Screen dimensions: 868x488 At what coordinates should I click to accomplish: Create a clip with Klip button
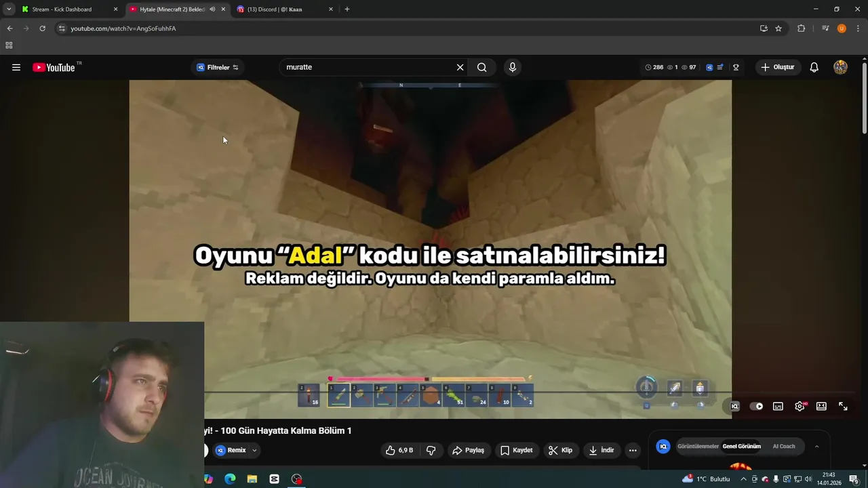[x=560, y=450]
